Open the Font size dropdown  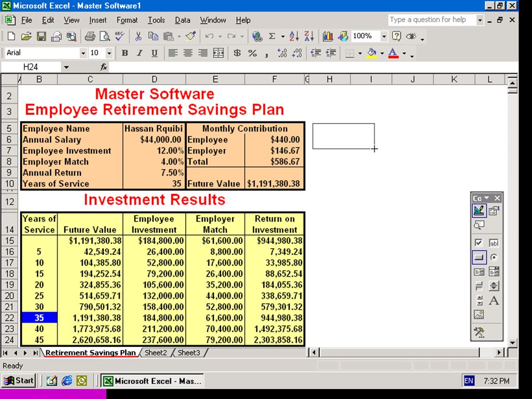pyautogui.click(x=109, y=53)
